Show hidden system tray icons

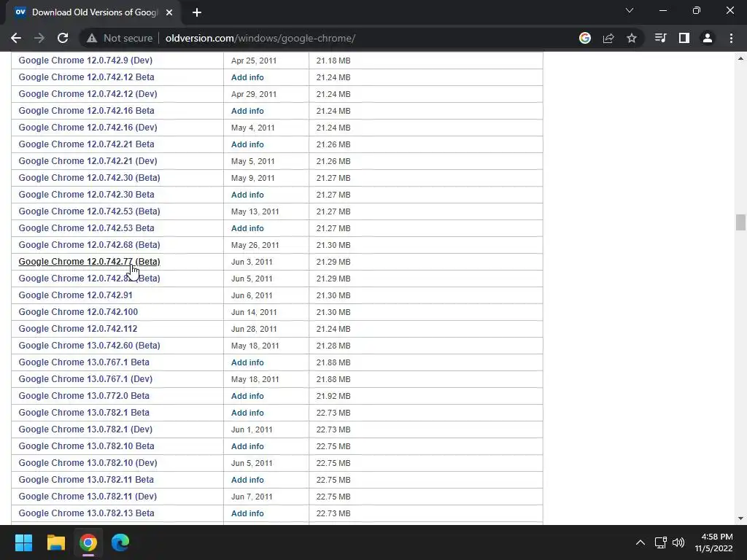click(x=640, y=542)
